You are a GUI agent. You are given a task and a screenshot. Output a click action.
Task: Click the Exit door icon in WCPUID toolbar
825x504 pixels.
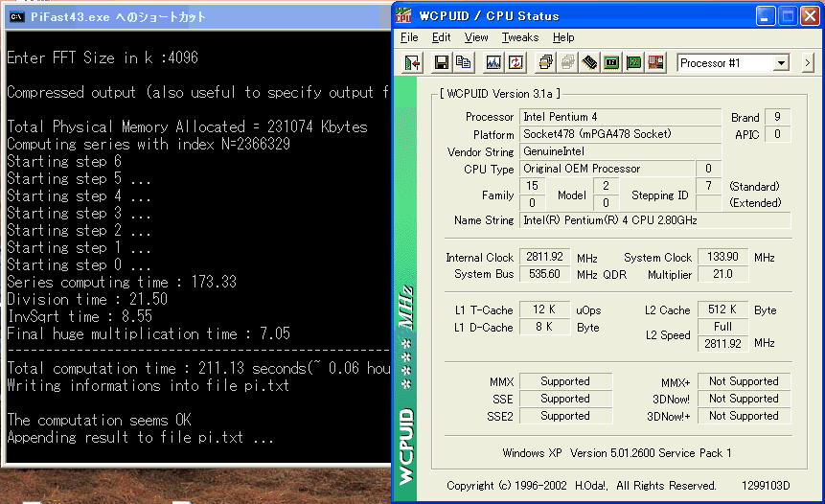coord(413,63)
